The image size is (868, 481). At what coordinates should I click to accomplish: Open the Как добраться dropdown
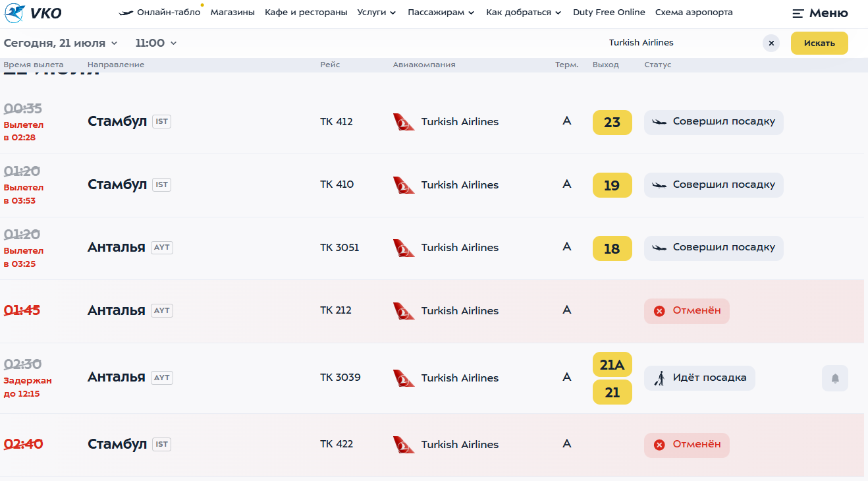coord(524,13)
